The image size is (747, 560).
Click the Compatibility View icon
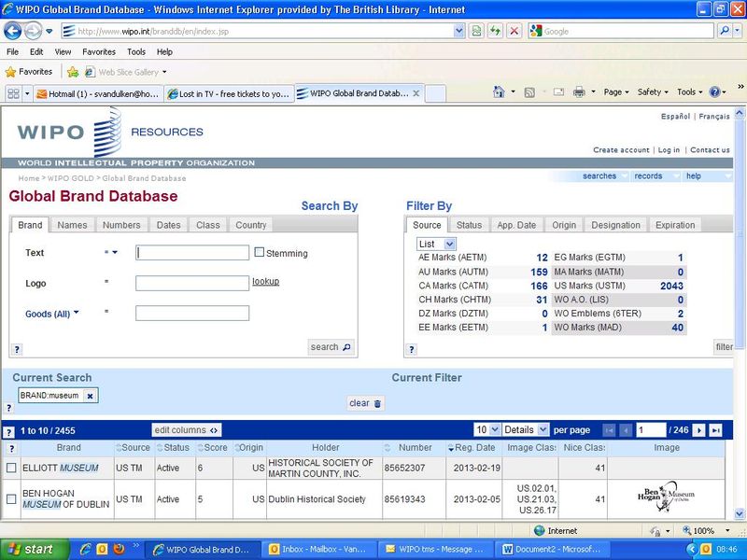point(476,32)
